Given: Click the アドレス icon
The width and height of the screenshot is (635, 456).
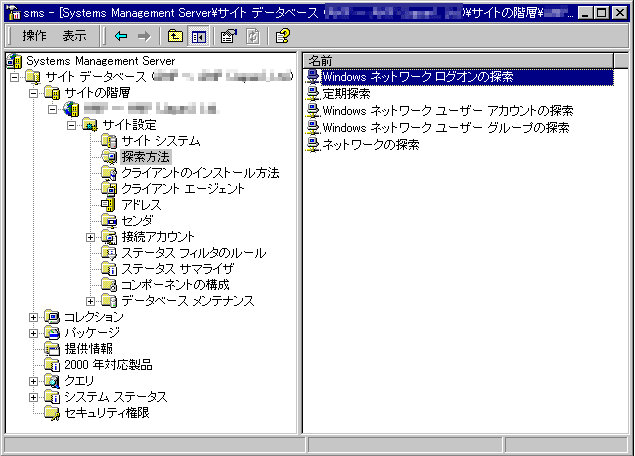Looking at the screenshot, I should point(108,205).
